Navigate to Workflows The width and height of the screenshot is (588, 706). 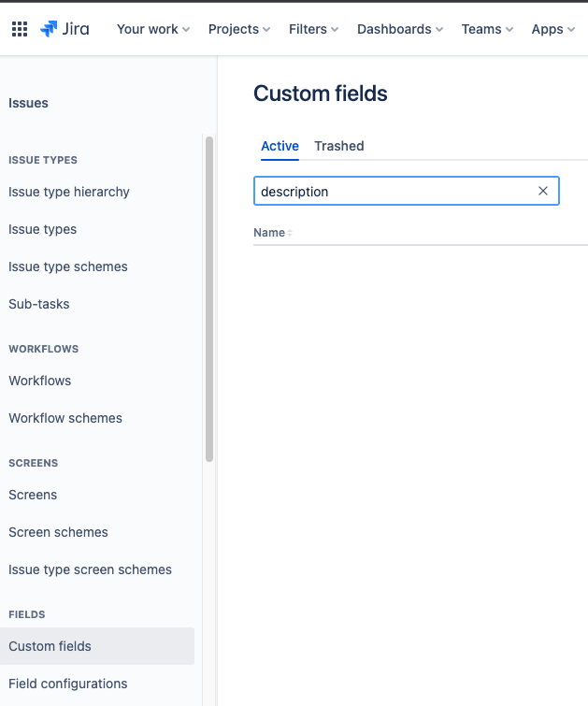coord(39,381)
